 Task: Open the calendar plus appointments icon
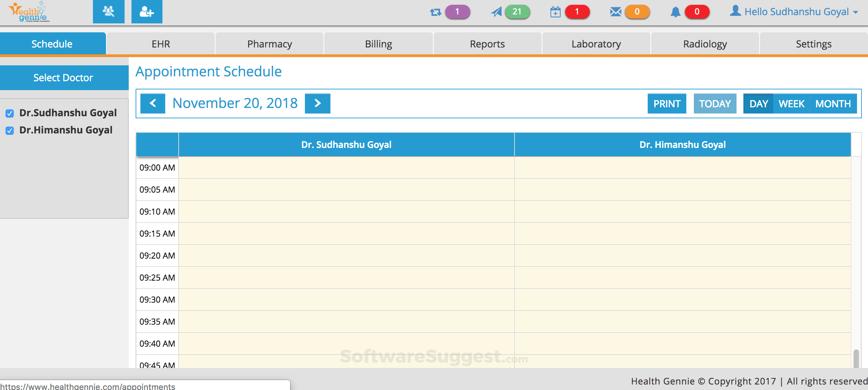pyautogui.click(x=555, y=12)
